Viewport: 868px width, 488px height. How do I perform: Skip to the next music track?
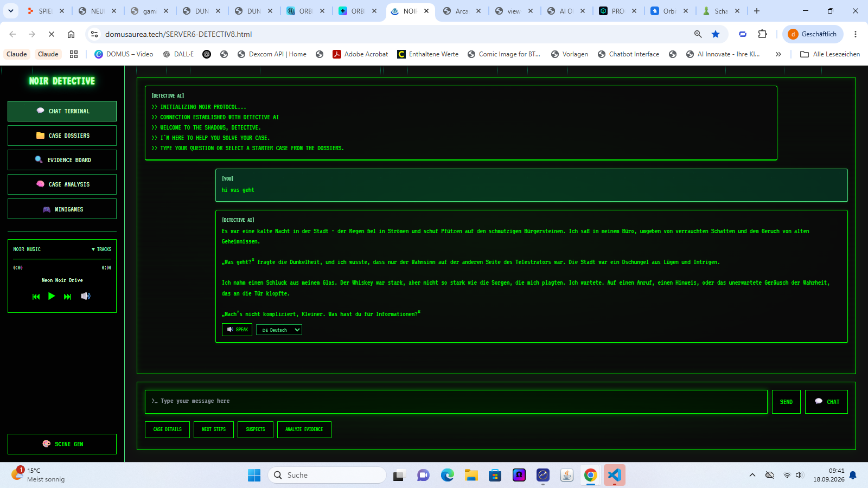(67, 297)
